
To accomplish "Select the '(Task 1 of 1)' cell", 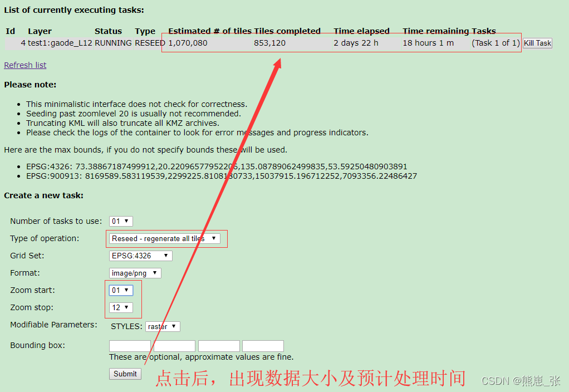I will [x=496, y=43].
